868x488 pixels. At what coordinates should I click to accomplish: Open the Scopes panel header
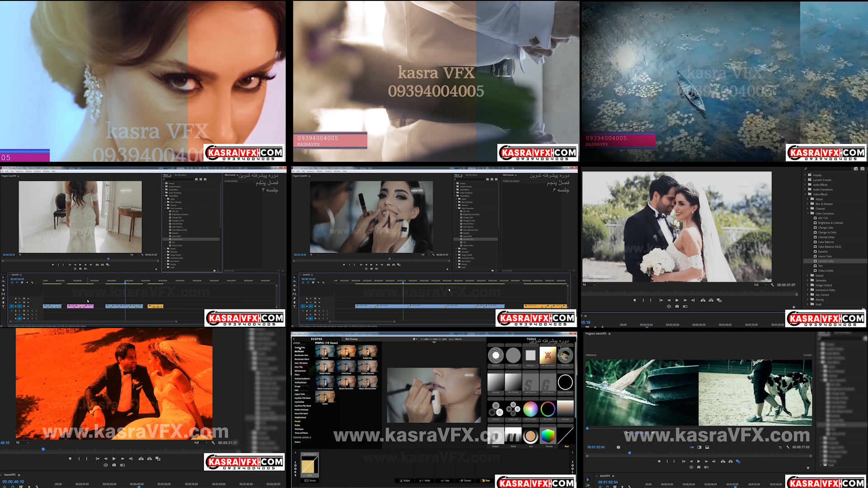[316, 339]
